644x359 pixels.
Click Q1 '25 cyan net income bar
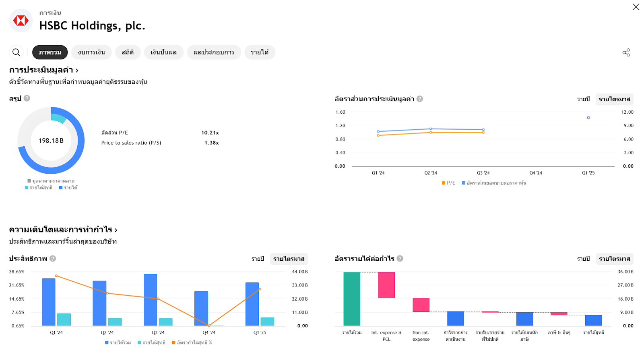(267, 322)
